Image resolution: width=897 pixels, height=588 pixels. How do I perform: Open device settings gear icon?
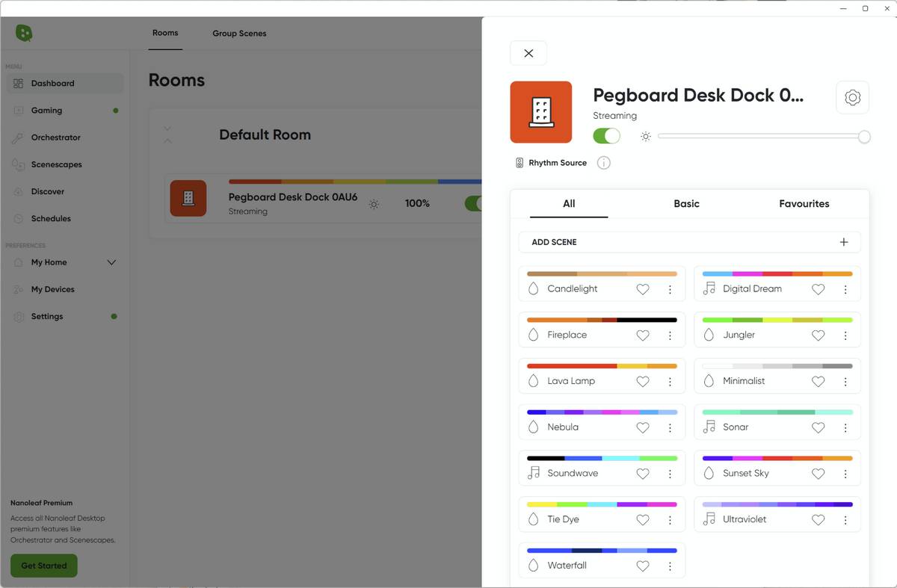coord(852,97)
